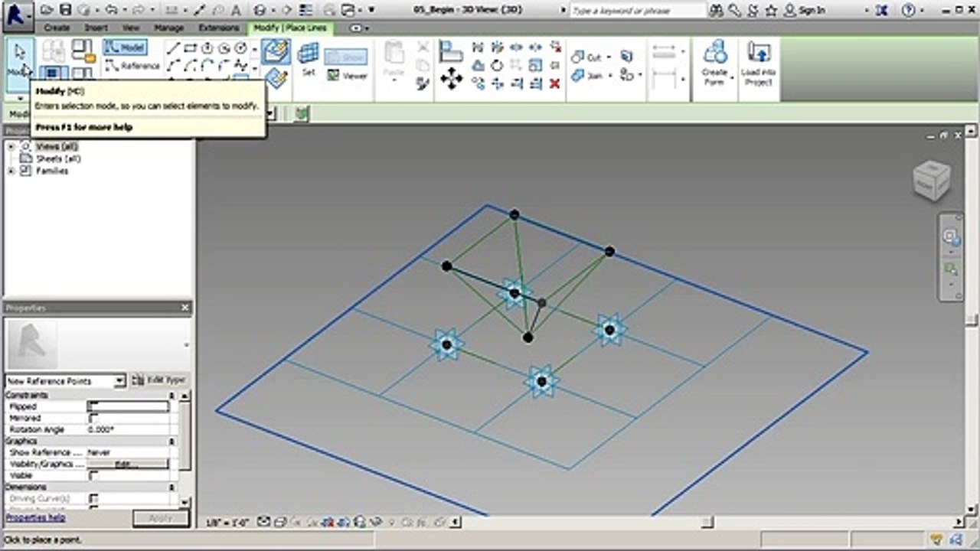The height and width of the screenshot is (551, 980).
Task: Click the Apply button in Properties
Action: click(161, 518)
